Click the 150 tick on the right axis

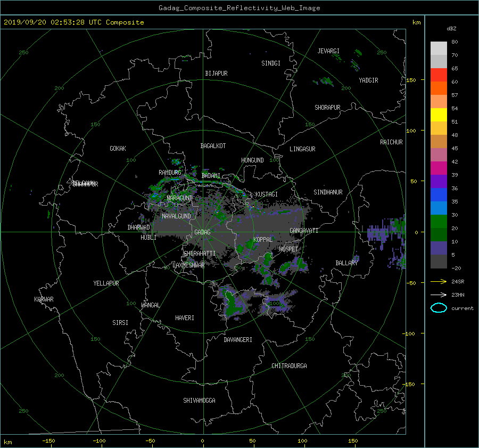[411, 80]
